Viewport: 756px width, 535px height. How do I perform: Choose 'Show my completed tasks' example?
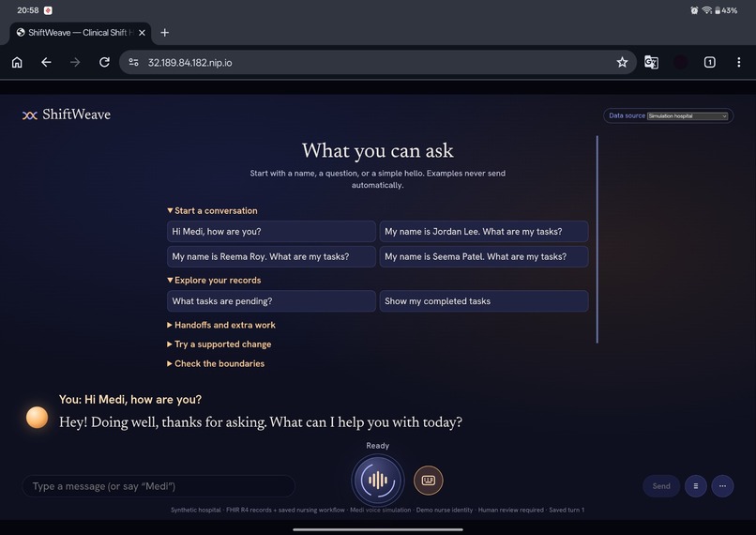click(x=484, y=301)
